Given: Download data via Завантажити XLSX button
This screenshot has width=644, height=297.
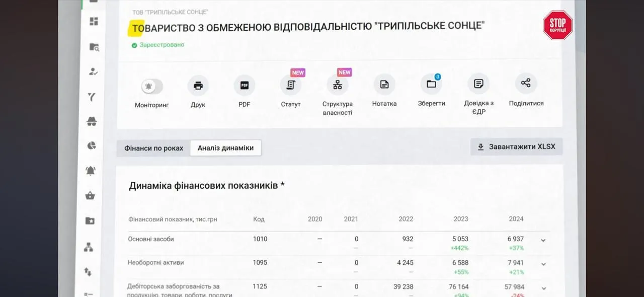Looking at the screenshot, I should pyautogui.click(x=516, y=146).
